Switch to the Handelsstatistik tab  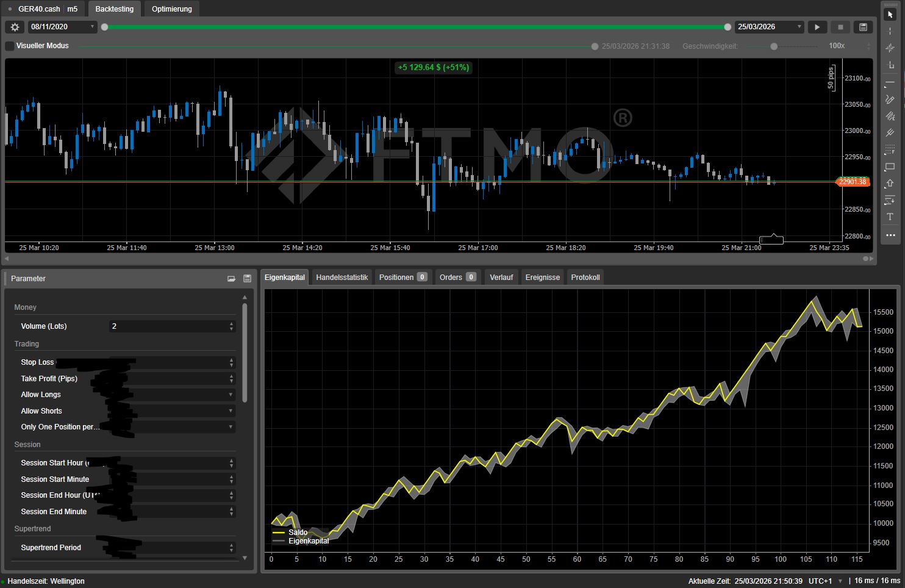coord(342,277)
